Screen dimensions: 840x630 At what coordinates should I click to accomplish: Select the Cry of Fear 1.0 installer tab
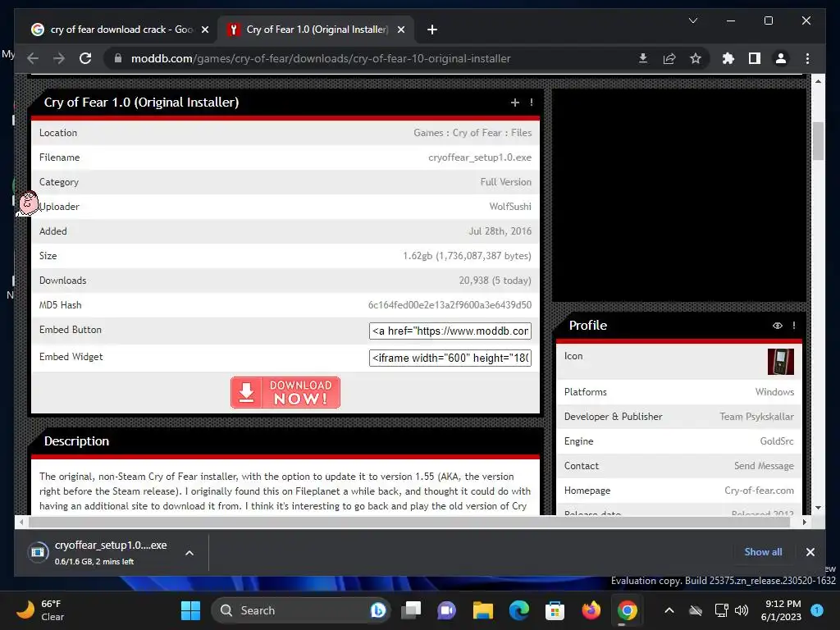pyautogui.click(x=317, y=30)
